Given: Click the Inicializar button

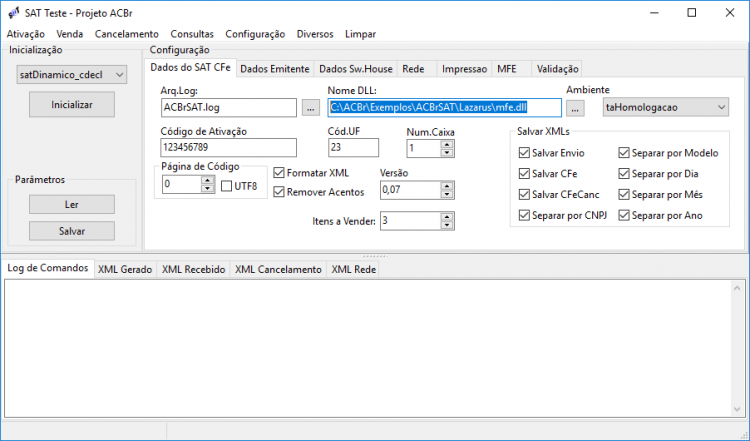Looking at the screenshot, I should coord(72,105).
